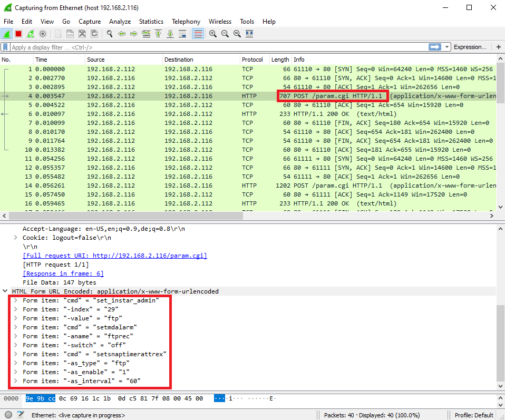Collapse the HTML Form URL Encoded section
The width and height of the screenshot is (505, 420).
point(5,291)
